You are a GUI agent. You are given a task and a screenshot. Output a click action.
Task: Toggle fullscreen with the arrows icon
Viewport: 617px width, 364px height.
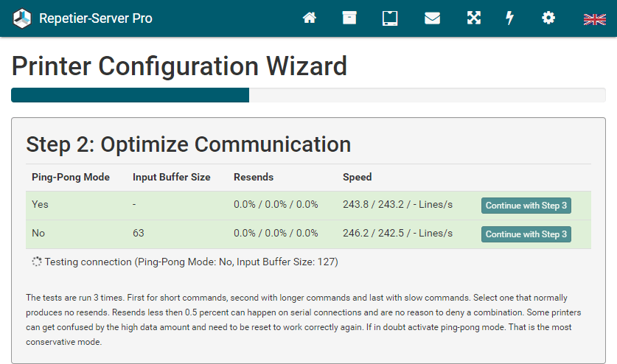tap(473, 18)
